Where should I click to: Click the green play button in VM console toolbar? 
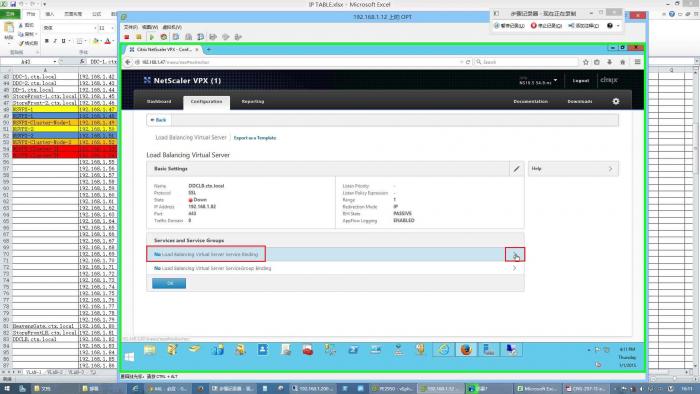(151, 37)
